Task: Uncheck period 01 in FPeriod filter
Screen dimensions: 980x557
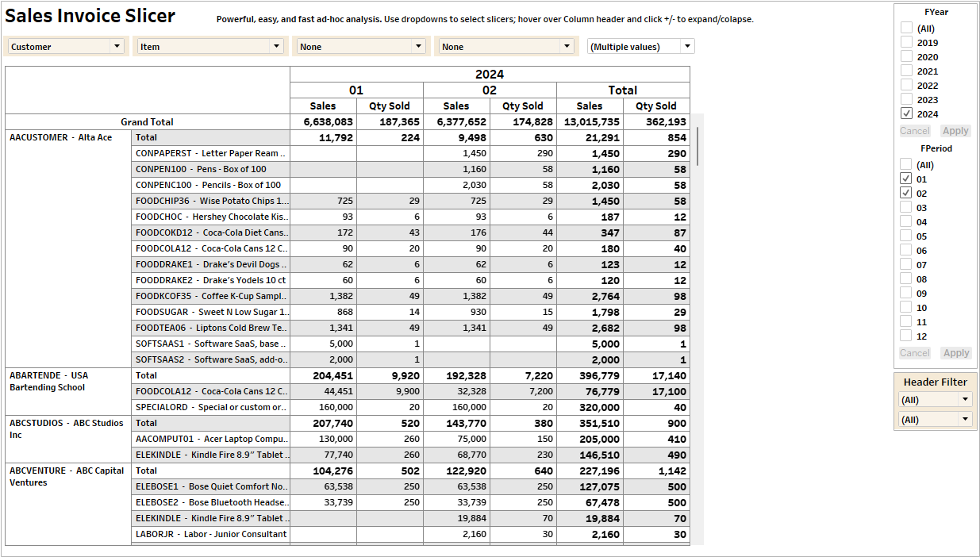Action: pos(906,179)
